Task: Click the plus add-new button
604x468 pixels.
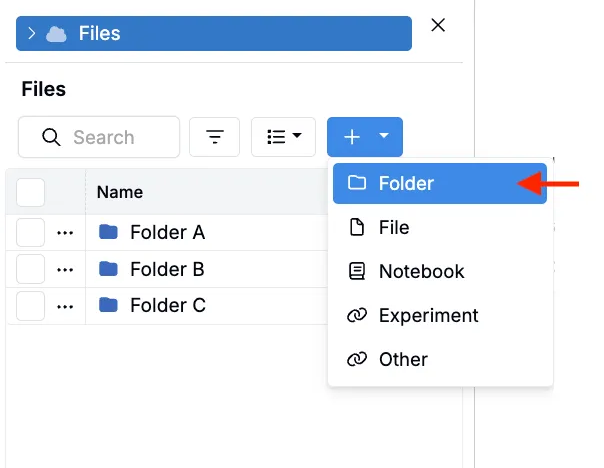Action: coord(351,137)
